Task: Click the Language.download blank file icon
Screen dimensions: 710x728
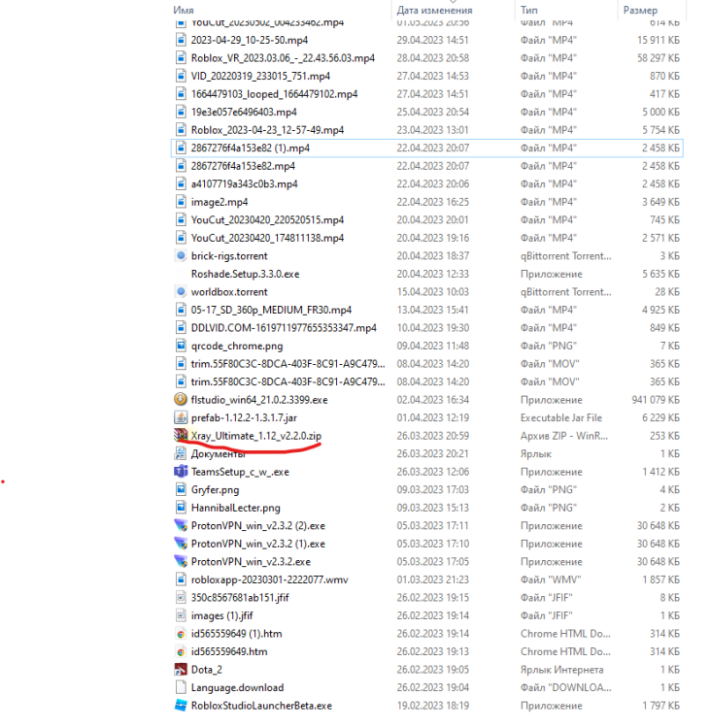Action: (x=181, y=687)
